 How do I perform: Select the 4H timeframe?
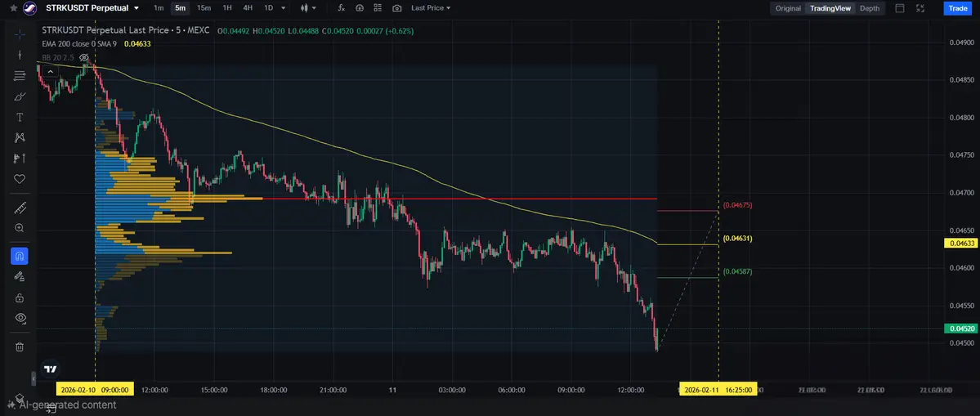pos(248,8)
